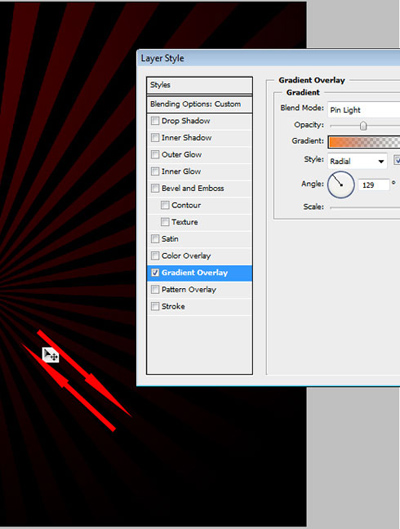Screen dimensions: 400x529
Task: Click the lower red arrow on canvas
Action: tap(69, 387)
